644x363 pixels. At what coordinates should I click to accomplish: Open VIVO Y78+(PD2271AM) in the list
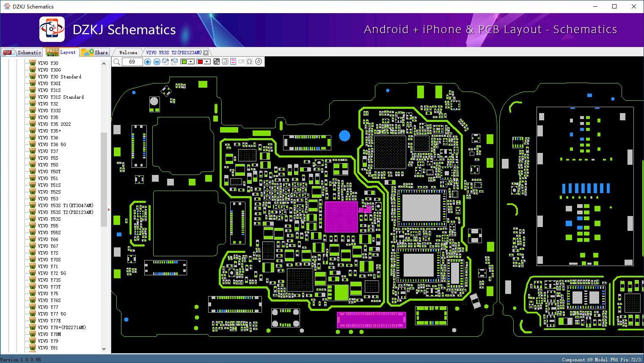pyautogui.click(x=62, y=327)
